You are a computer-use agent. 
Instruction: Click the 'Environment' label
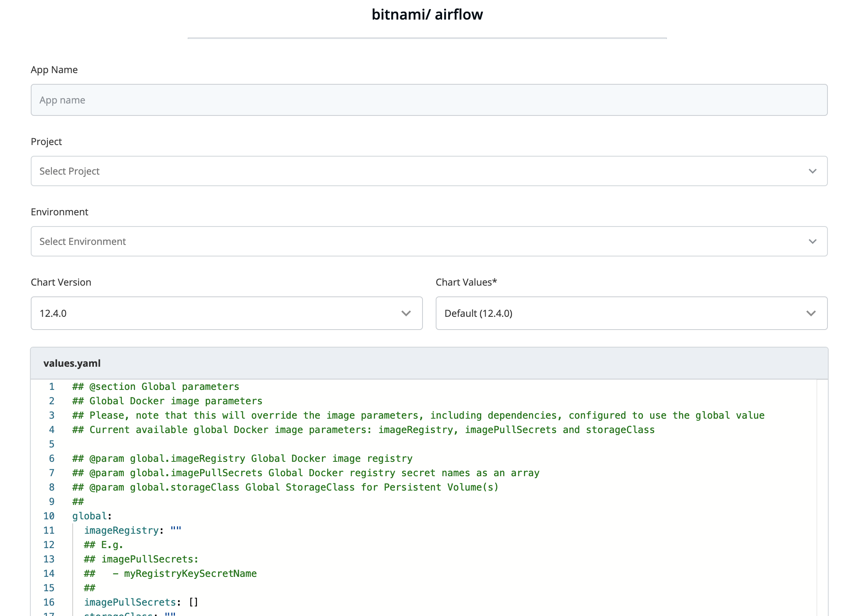(x=59, y=212)
